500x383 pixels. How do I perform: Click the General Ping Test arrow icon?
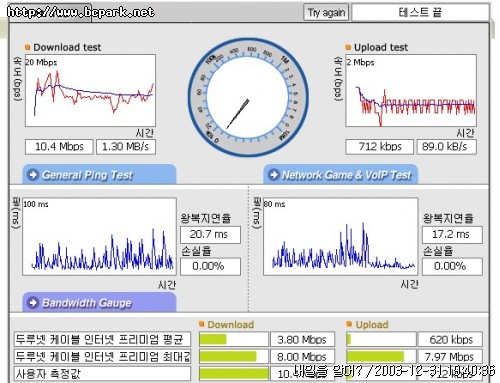click(x=33, y=174)
